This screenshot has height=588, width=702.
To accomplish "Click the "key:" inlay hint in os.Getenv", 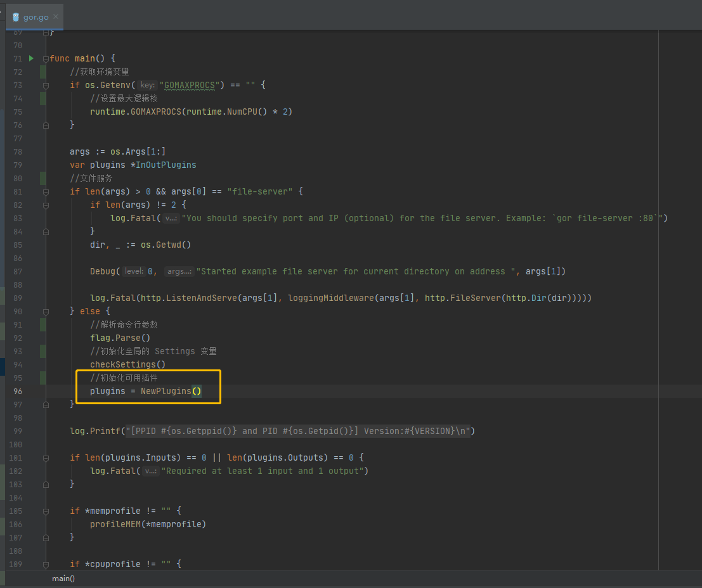I will point(147,85).
